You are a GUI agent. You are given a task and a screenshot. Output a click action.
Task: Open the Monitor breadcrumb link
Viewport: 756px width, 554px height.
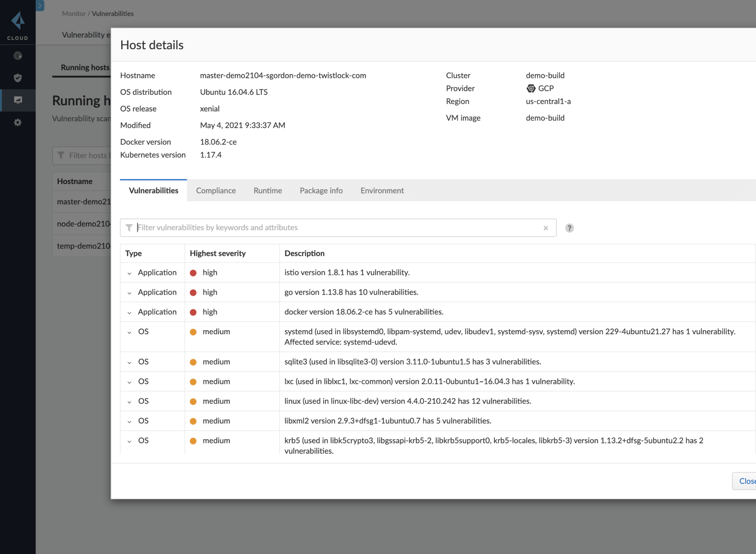(74, 13)
